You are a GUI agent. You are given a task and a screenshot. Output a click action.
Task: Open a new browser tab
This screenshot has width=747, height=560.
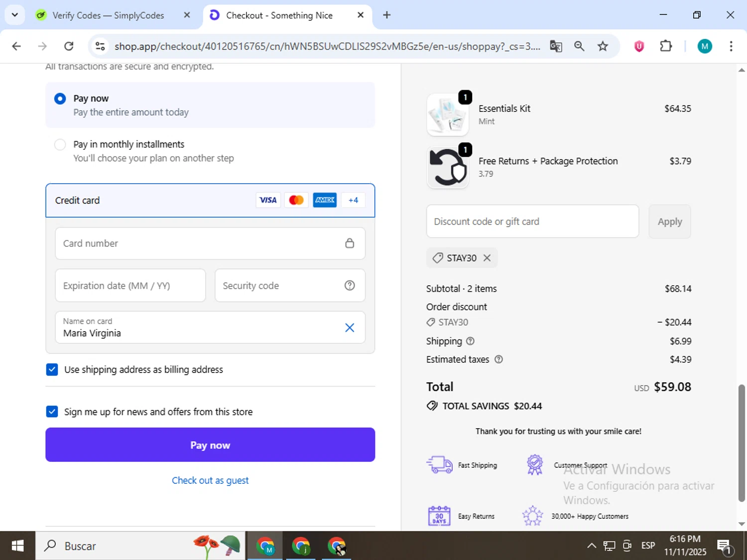[386, 15]
